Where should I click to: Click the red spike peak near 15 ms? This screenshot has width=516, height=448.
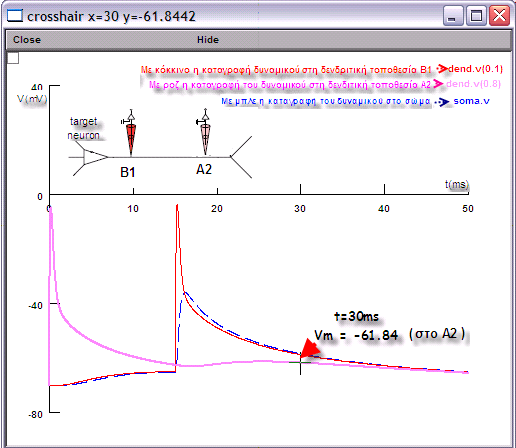click(x=177, y=208)
